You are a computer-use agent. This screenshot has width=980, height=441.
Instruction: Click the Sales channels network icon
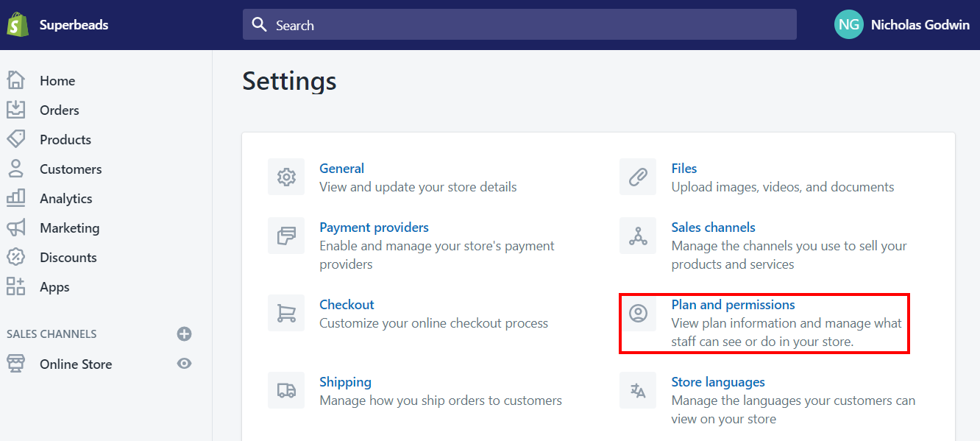638,236
